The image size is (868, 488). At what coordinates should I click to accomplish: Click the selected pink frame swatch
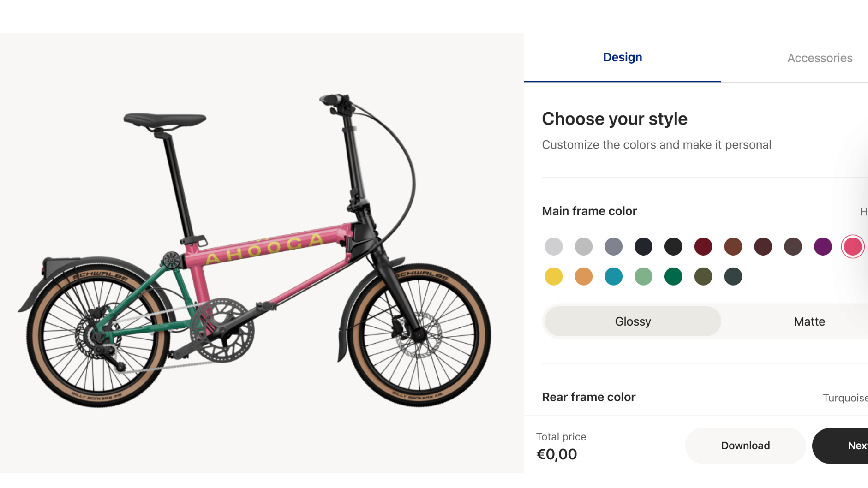tap(852, 247)
